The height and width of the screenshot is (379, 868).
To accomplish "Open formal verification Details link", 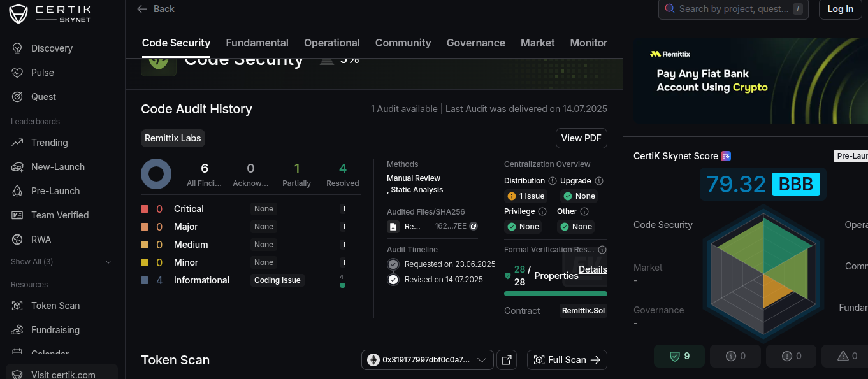I will tap(593, 269).
